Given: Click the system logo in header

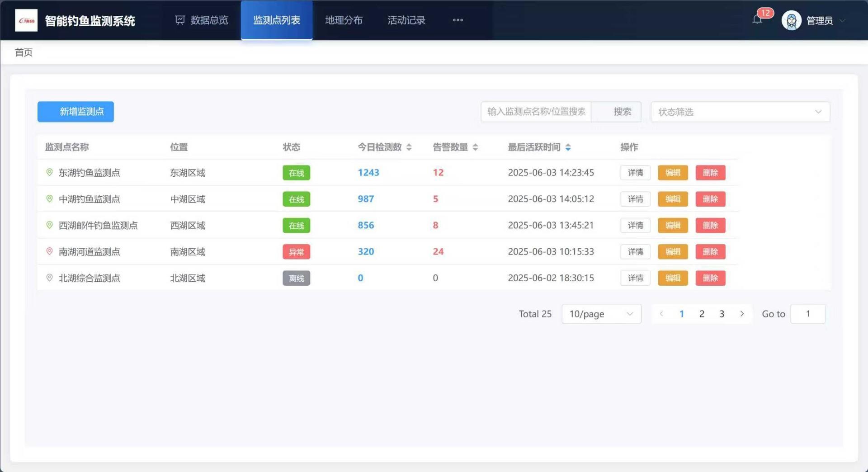Looking at the screenshot, I should click(26, 21).
